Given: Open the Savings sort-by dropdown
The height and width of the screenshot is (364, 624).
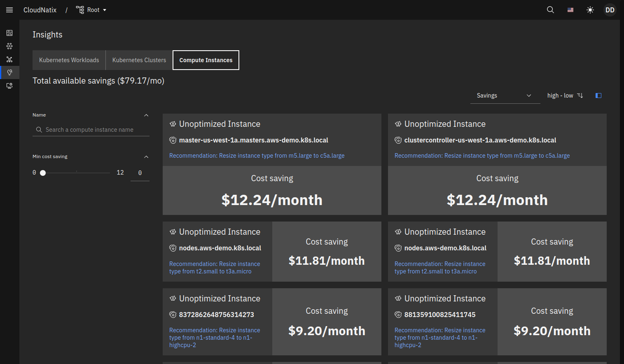Looking at the screenshot, I should tap(505, 96).
